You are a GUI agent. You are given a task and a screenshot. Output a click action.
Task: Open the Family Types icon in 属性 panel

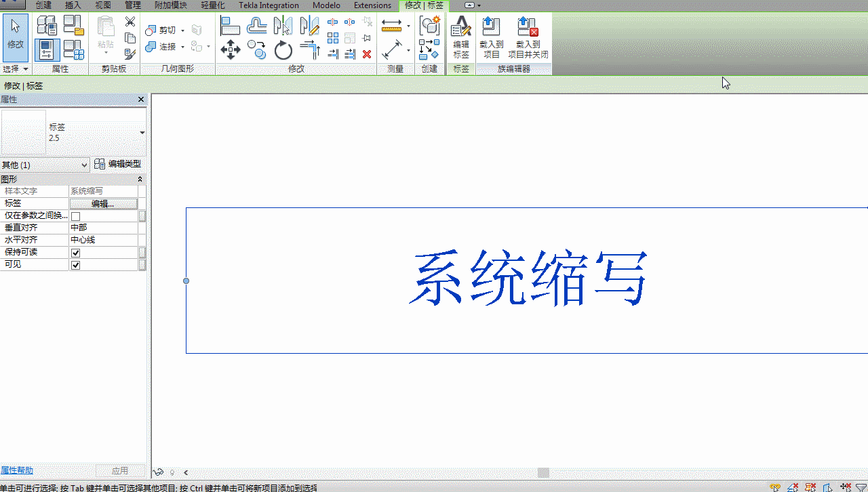tap(73, 49)
